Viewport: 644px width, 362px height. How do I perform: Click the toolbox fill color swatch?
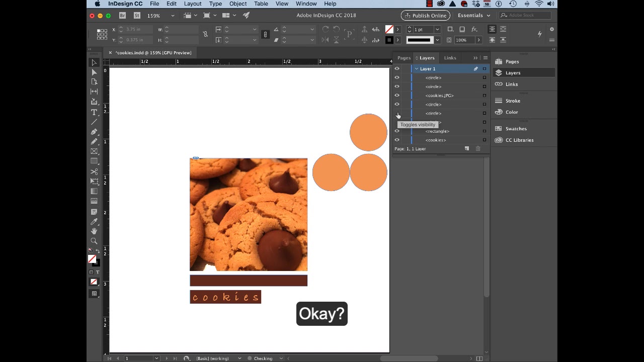coord(92,259)
